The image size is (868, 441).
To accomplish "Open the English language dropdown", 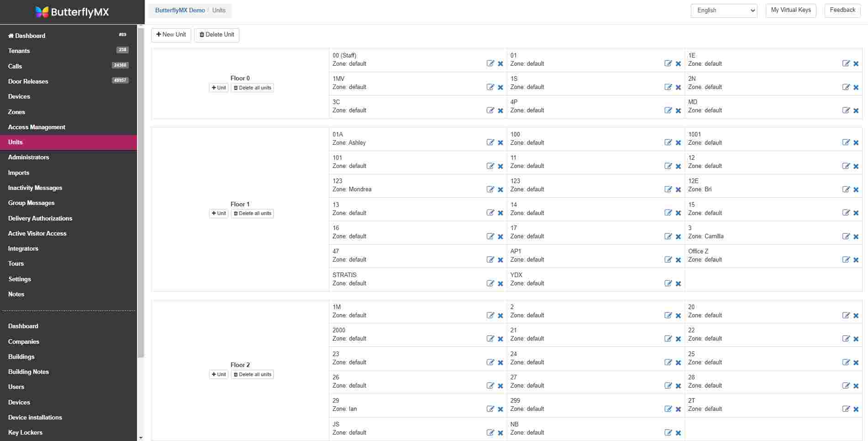I will click(724, 10).
